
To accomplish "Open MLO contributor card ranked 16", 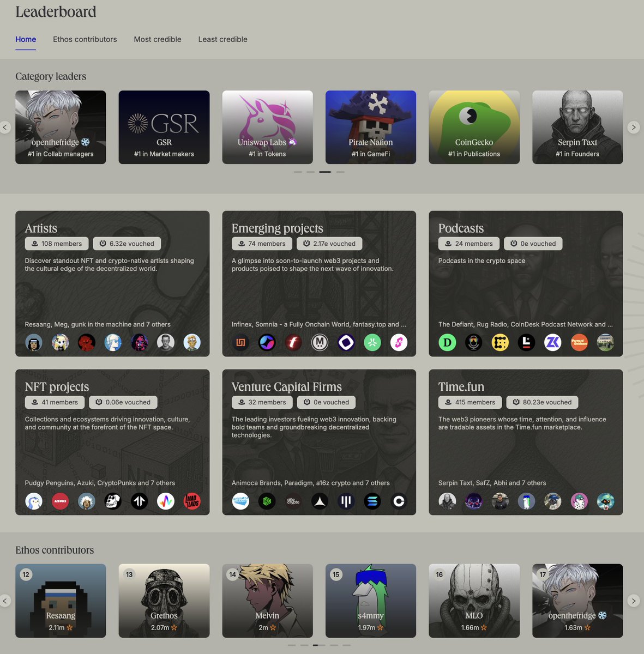I will [x=474, y=601].
